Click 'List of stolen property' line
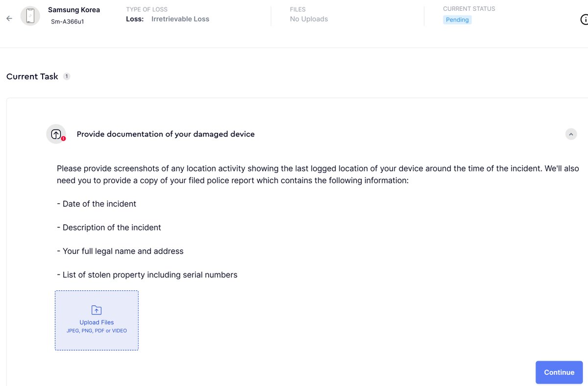 tap(147, 275)
